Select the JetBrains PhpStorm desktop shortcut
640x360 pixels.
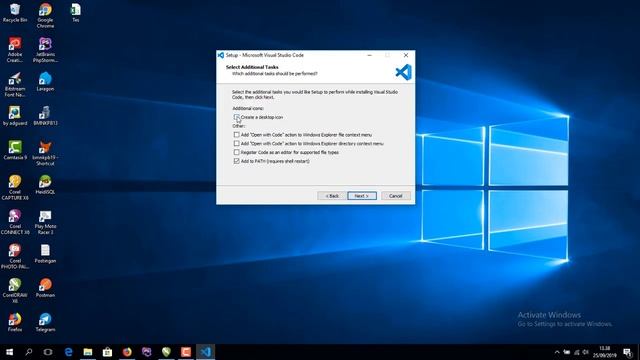(x=45, y=50)
